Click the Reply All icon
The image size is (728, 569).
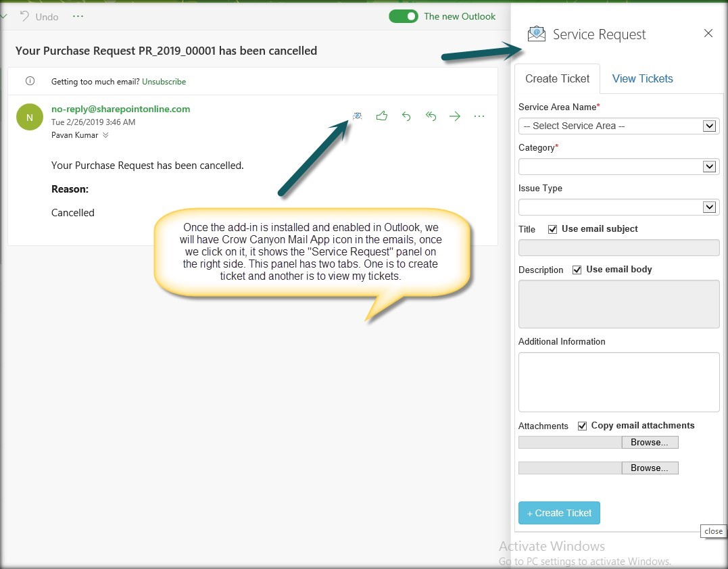(x=431, y=116)
